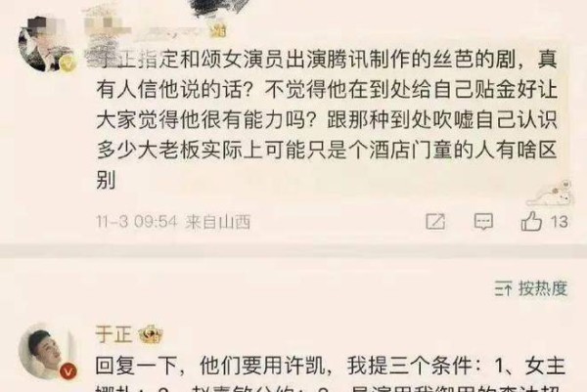
Task: Tap the crown badge beside 于正
Action: click(x=151, y=334)
